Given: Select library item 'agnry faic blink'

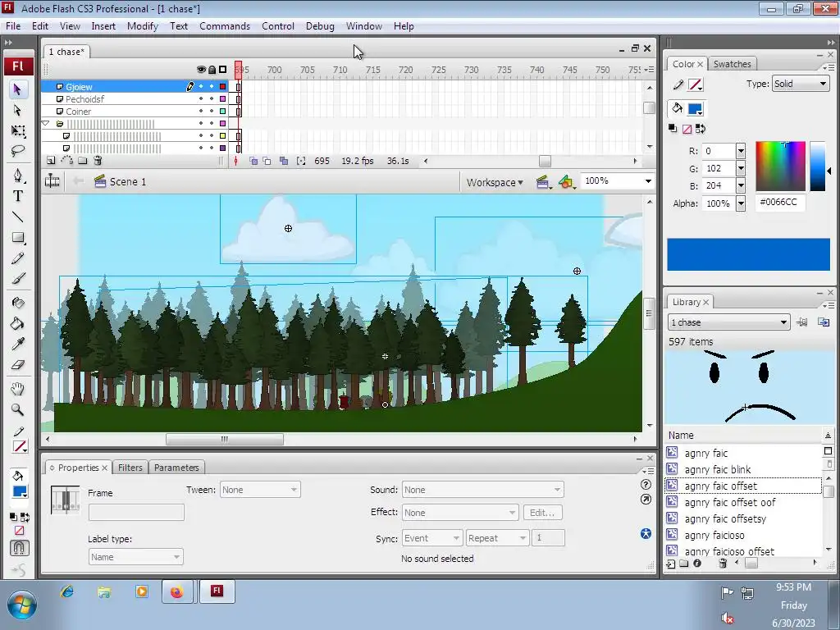Looking at the screenshot, I should pos(717,470).
